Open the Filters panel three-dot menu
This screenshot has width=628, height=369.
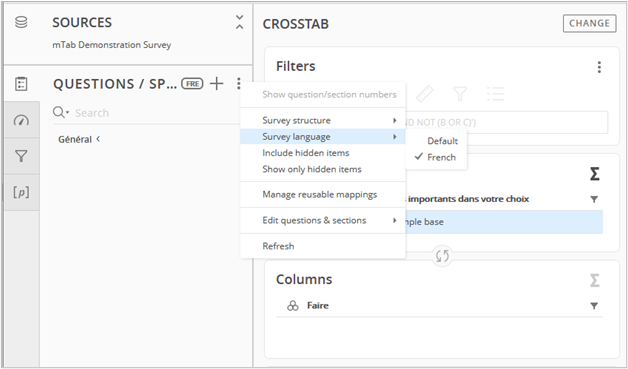599,67
